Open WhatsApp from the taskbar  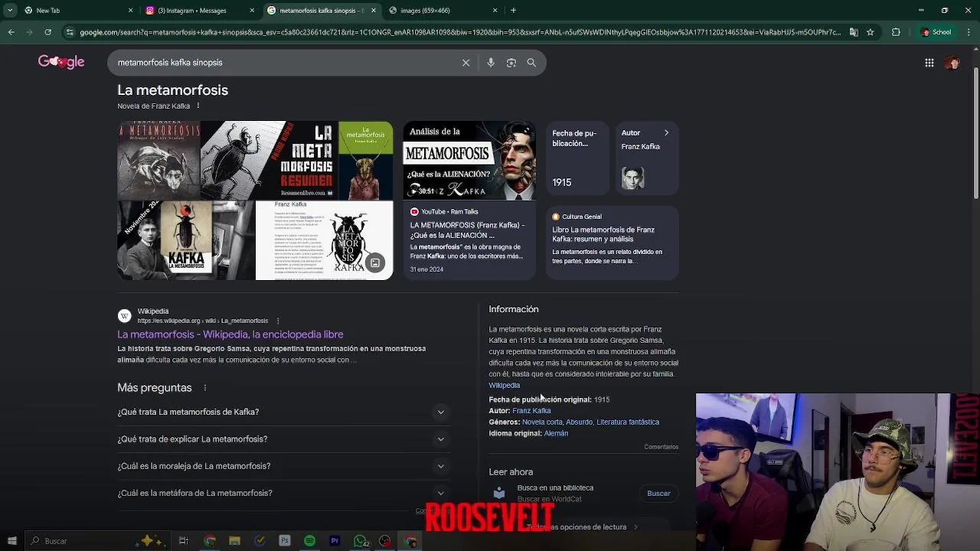[x=360, y=541]
